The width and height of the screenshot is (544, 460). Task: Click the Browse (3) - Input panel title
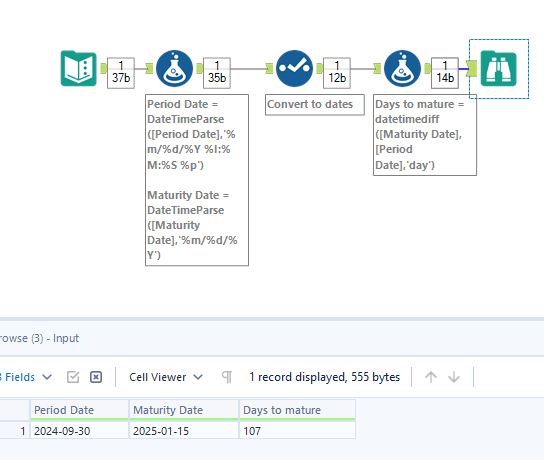[x=39, y=338]
